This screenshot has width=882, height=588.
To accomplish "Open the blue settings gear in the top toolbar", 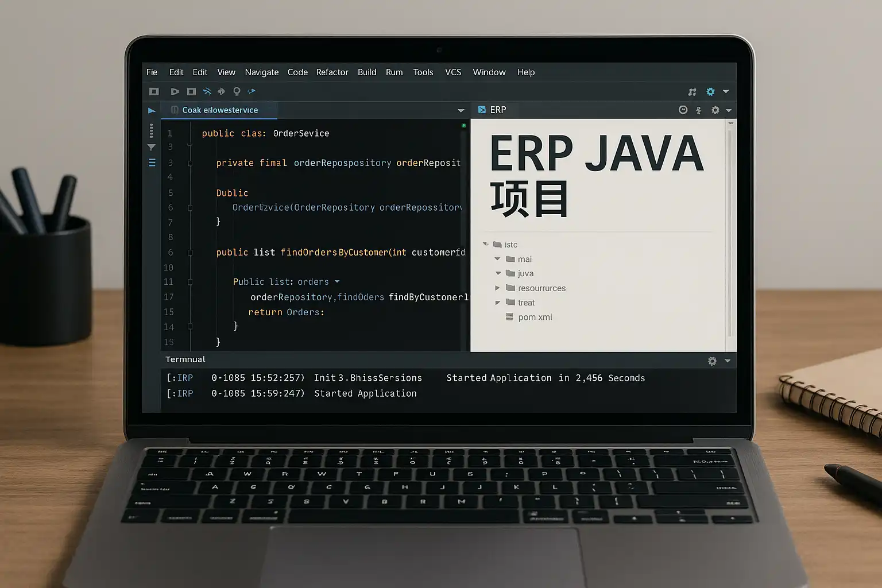I will tap(710, 92).
